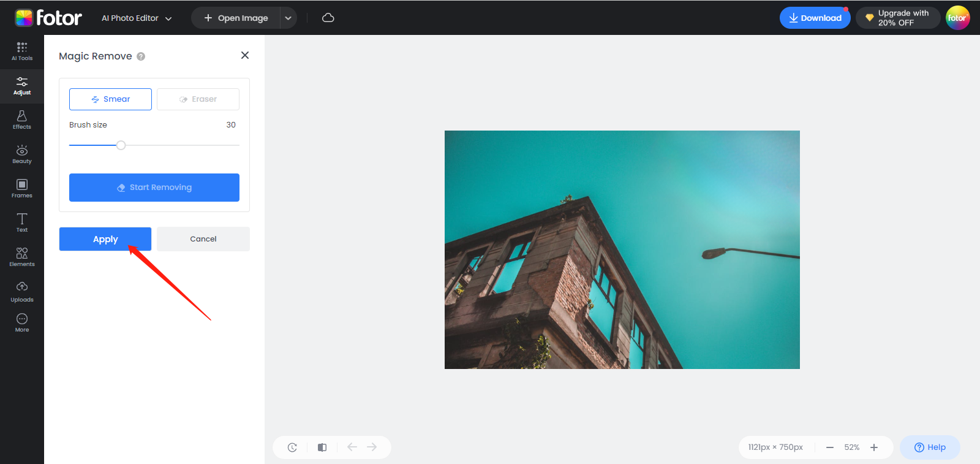Select the Smear brush mode
This screenshot has height=464, width=980.
(110, 99)
